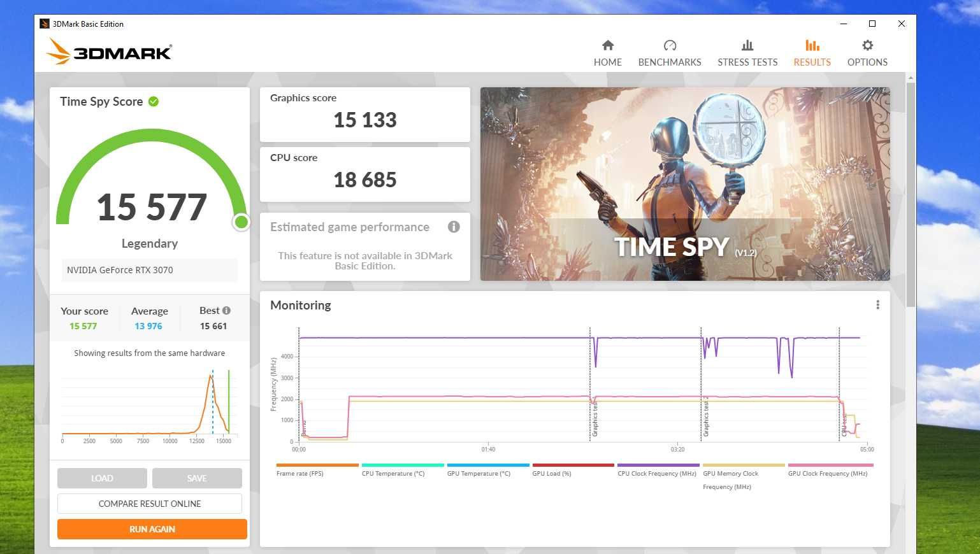Click the CPU score value 18 685
Viewport: 980px width, 554px height.
[x=365, y=180]
